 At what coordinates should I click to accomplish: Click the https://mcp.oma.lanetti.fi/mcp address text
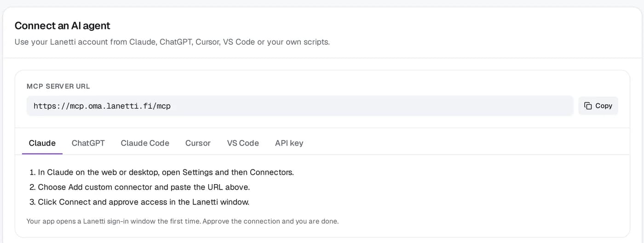click(102, 106)
